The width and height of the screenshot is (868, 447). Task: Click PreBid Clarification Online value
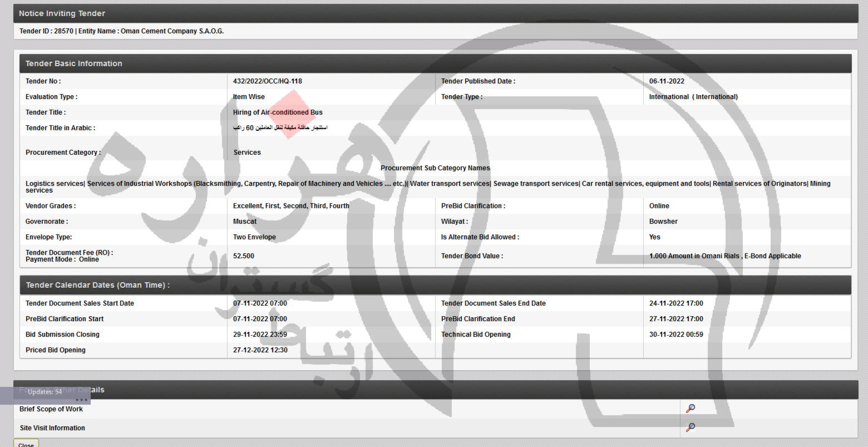pos(659,206)
